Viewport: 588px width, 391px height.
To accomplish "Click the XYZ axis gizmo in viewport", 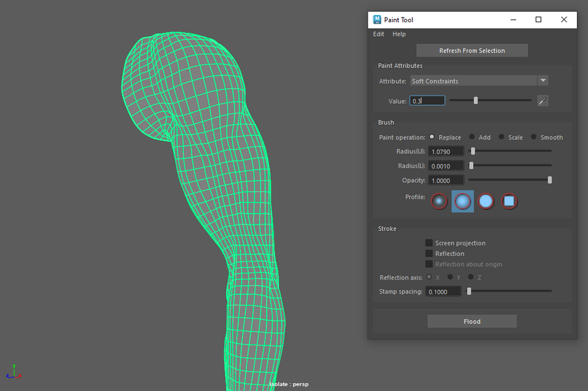I will pyautogui.click(x=13, y=372).
